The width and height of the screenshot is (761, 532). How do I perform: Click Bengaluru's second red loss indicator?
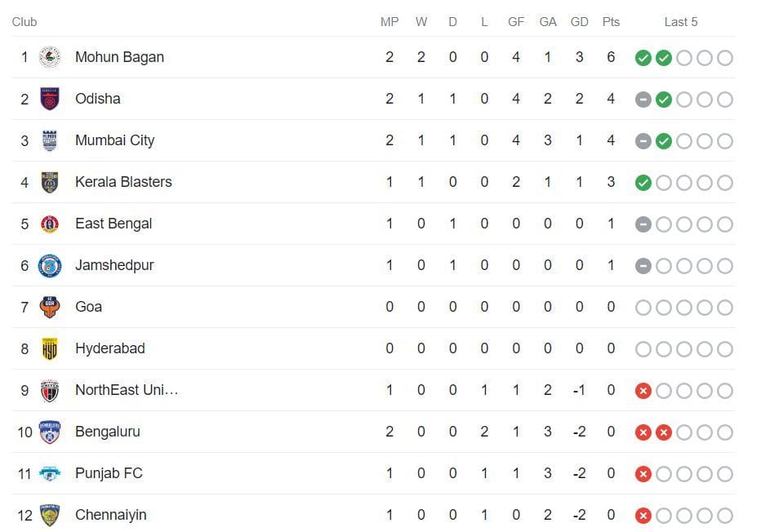pyautogui.click(x=663, y=432)
